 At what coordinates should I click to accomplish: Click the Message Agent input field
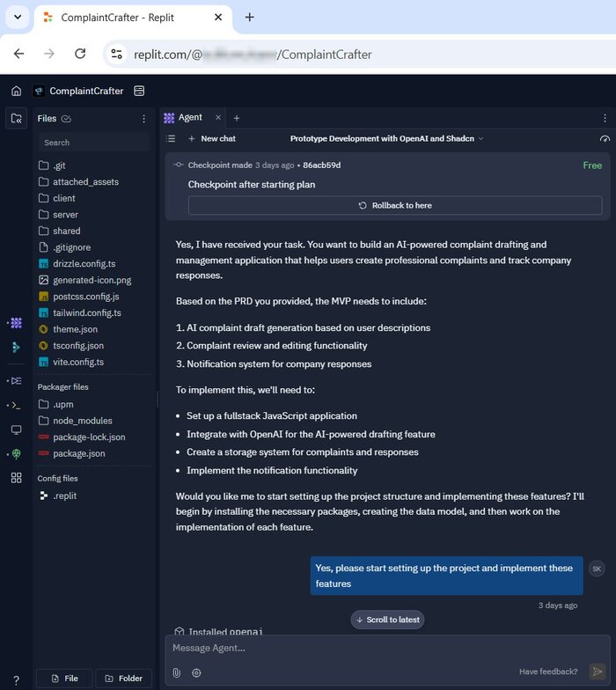click(x=370, y=649)
